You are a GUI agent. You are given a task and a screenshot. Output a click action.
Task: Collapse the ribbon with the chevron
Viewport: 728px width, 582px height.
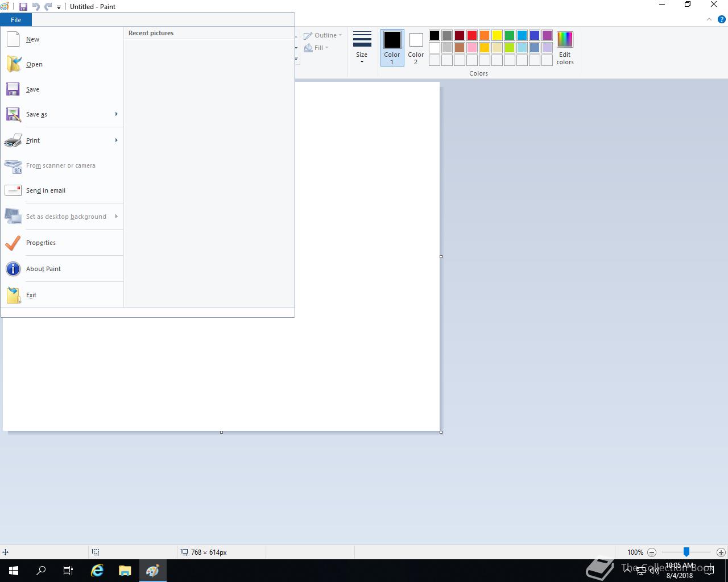coord(709,19)
